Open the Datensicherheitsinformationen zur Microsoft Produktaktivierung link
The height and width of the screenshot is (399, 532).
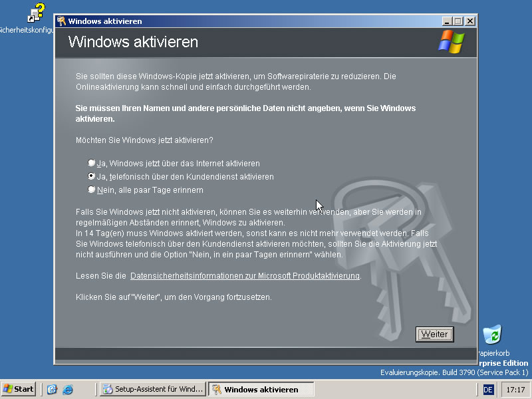(245, 276)
